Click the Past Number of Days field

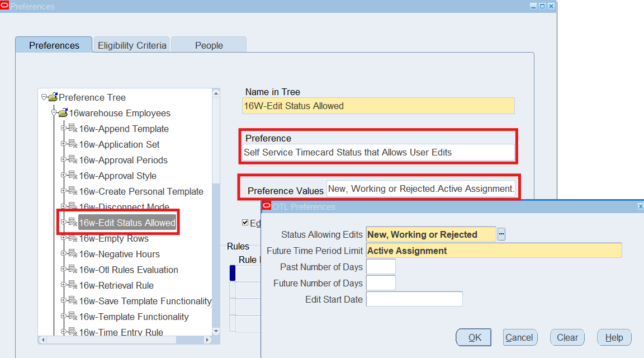pos(380,267)
